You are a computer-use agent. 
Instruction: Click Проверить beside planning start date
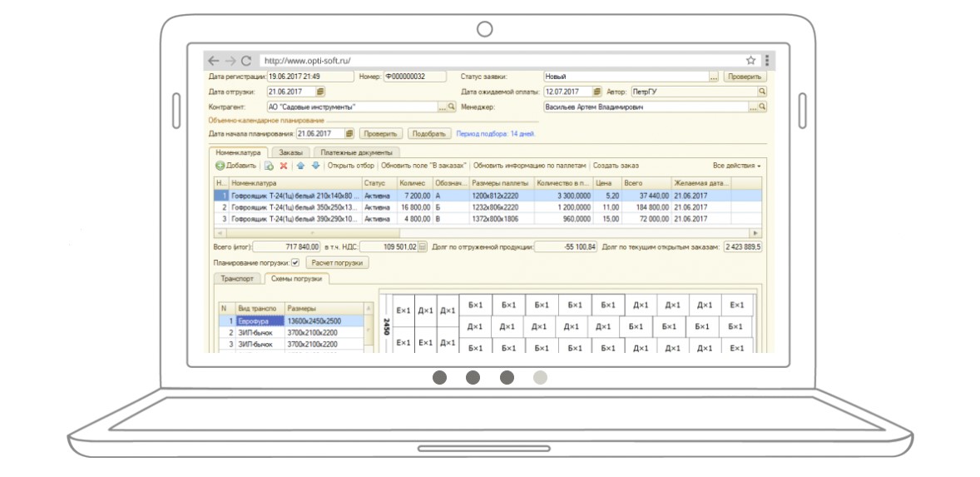(x=381, y=134)
